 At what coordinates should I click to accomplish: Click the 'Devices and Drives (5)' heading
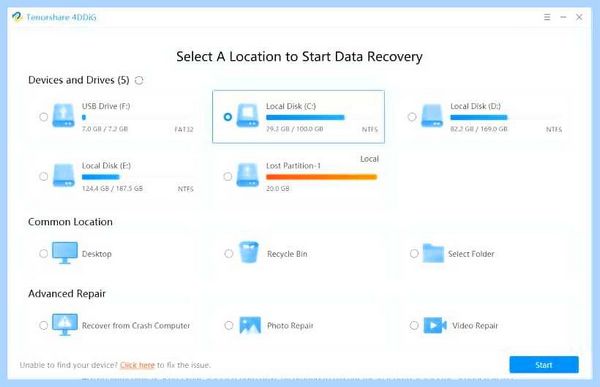point(79,80)
